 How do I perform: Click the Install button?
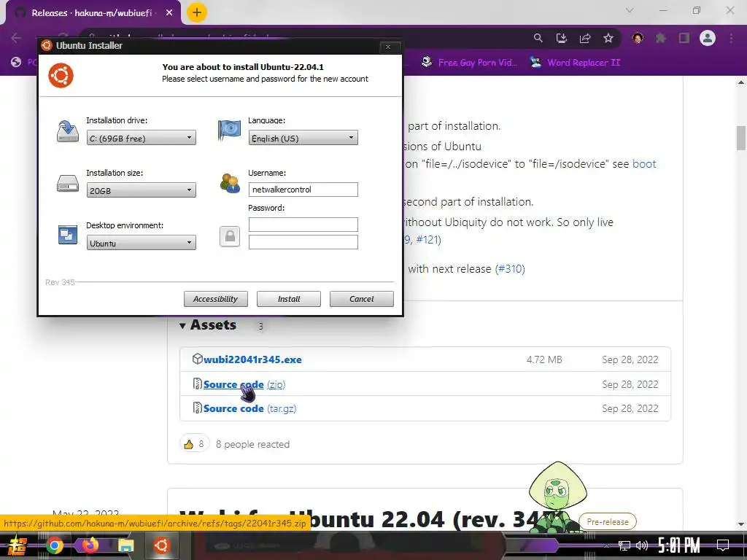click(289, 299)
